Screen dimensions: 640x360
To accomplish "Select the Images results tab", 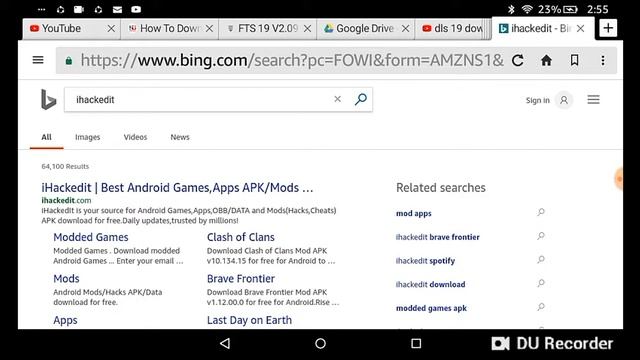I will point(87,137).
